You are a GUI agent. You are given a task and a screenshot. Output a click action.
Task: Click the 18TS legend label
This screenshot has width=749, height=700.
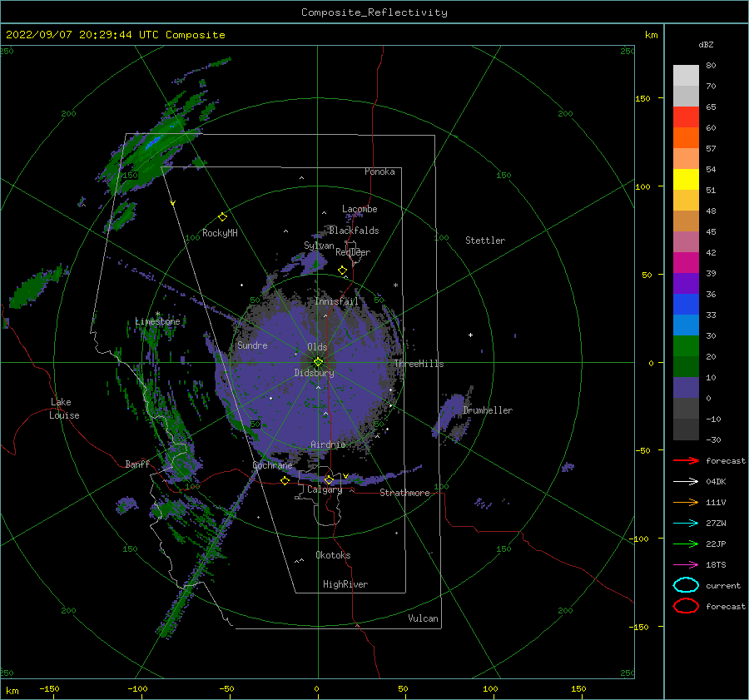[716, 565]
